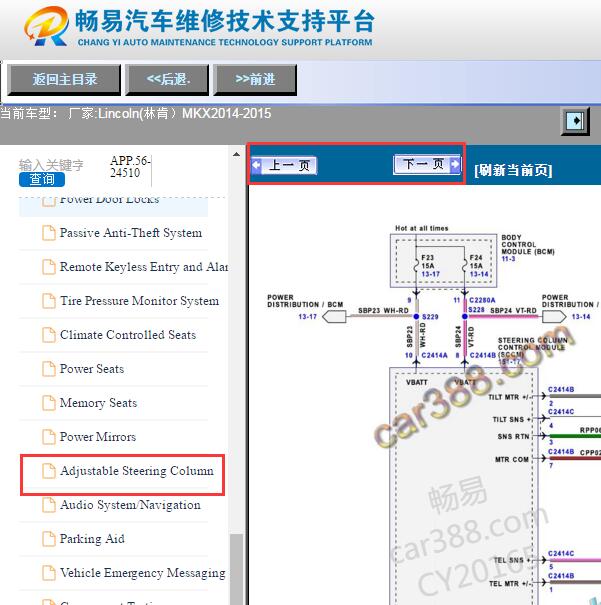Viewport: 601px width, 605px height.
Task: Click C2414A connector label
Action: 435,355
